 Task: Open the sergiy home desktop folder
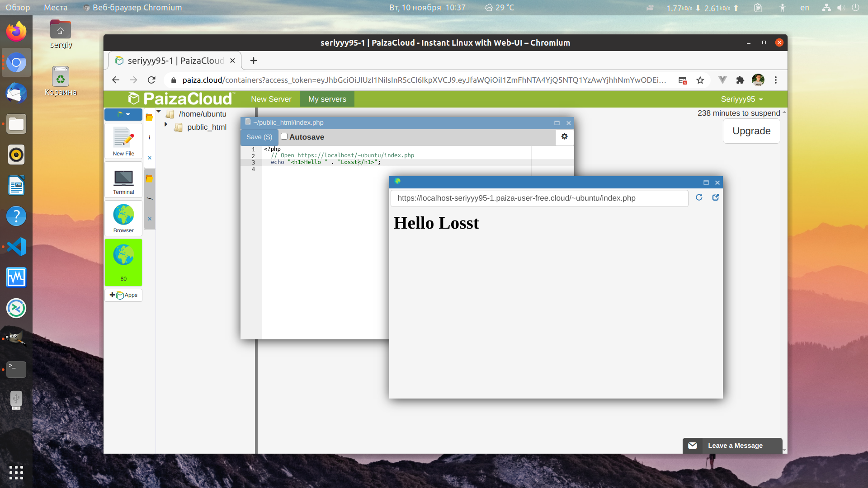point(61,34)
